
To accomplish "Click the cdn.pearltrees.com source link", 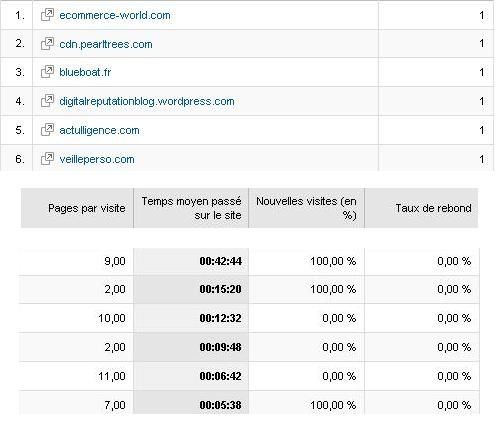I will pyautogui.click(x=106, y=44).
